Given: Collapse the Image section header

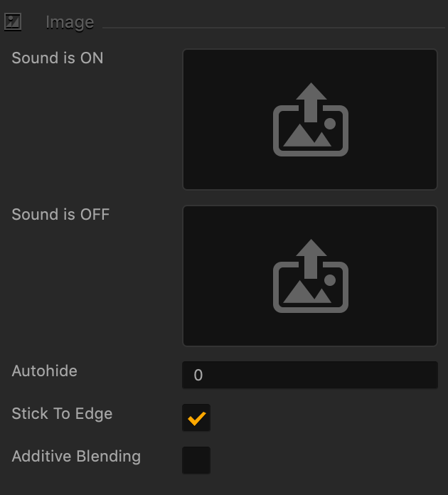Looking at the screenshot, I should tap(70, 23).
